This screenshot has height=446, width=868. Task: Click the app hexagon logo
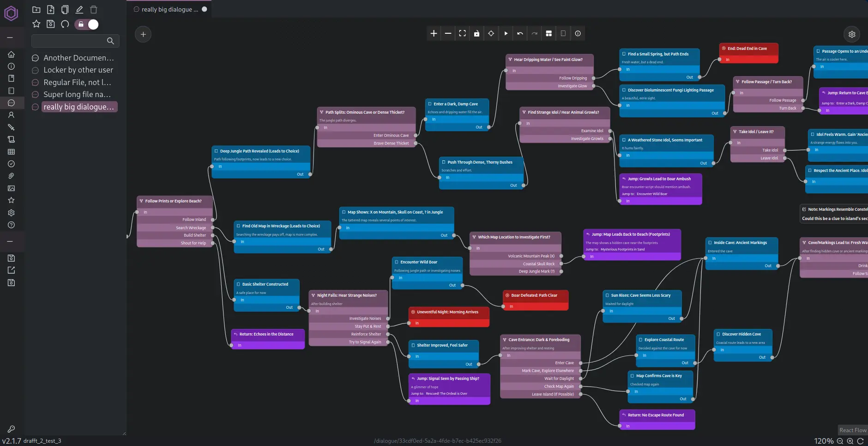pos(11,13)
